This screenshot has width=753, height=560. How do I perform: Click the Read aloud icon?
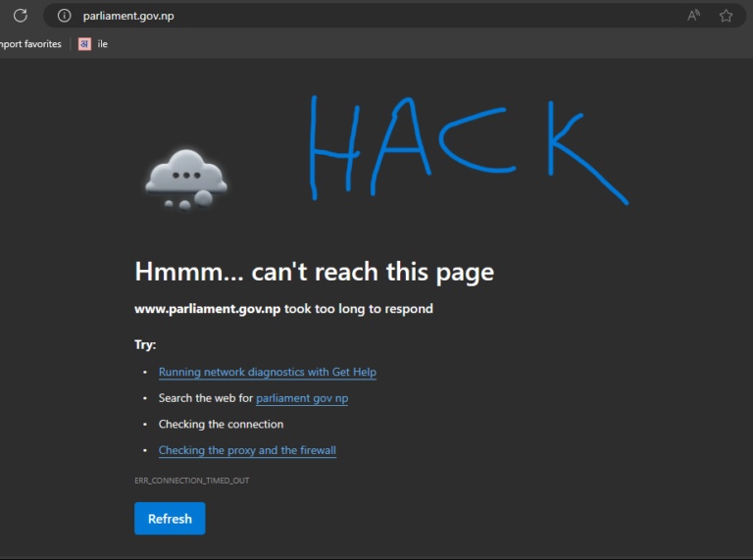(694, 16)
